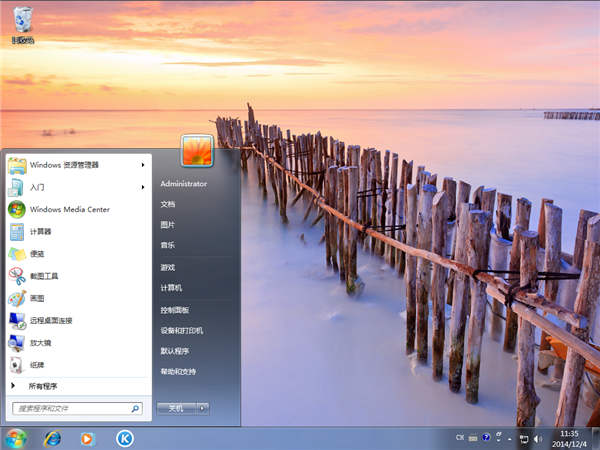Open the shutdown options arrow next to 关机

click(x=203, y=409)
